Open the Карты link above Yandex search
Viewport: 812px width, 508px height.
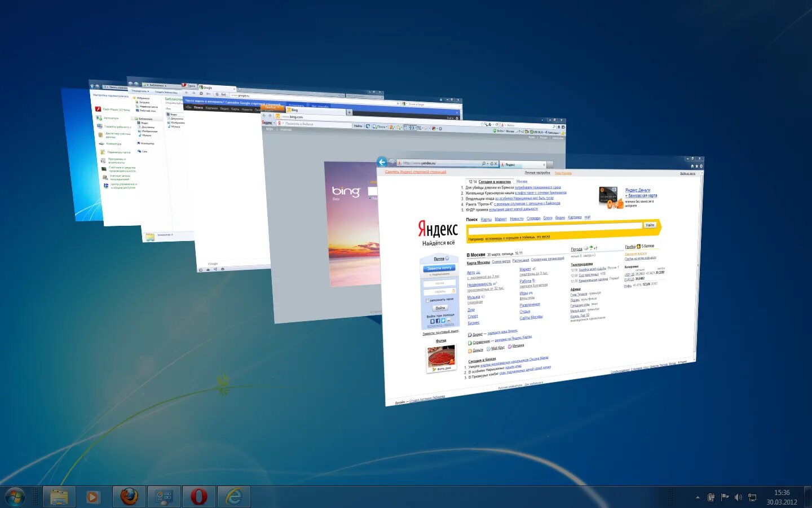click(x=486, y=220)
